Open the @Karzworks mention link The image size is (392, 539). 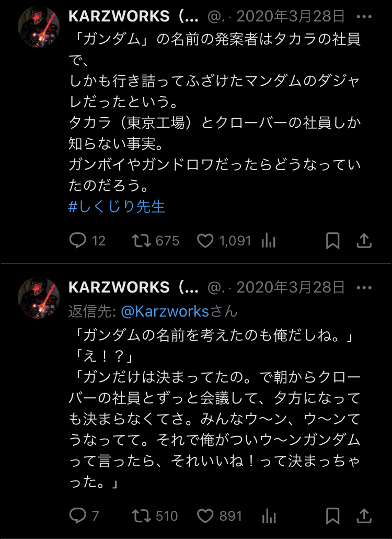[165, 311]
